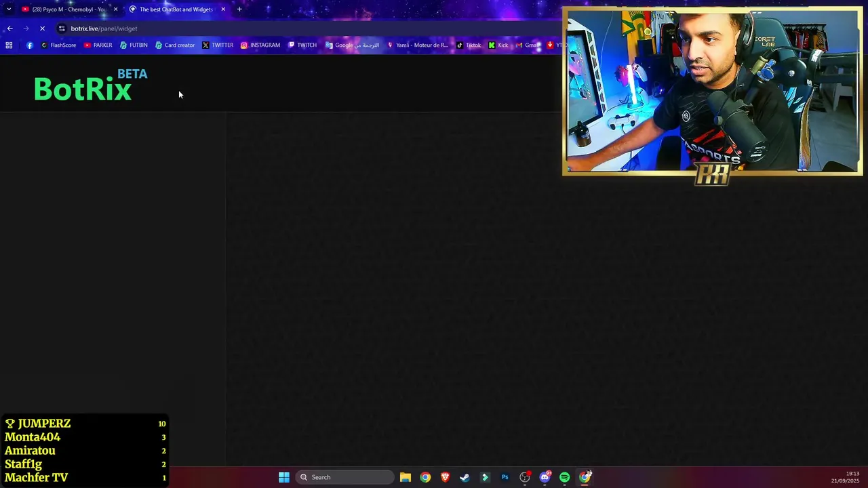Open a new browser tab
Viewport: 868px width, 488px height.
(239, 9)
